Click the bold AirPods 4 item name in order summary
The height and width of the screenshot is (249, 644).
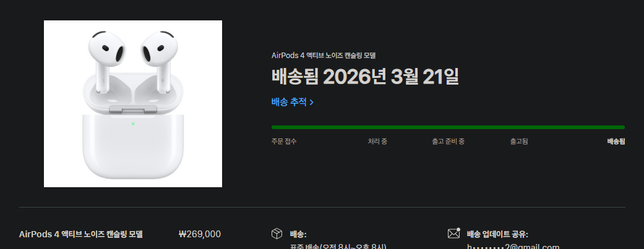coord(81,234)
